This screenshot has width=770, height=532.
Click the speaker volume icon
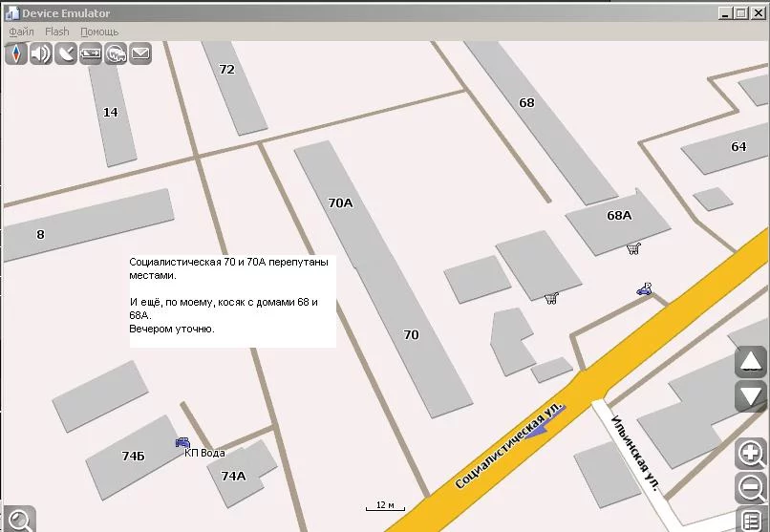(x=41, y=53)
